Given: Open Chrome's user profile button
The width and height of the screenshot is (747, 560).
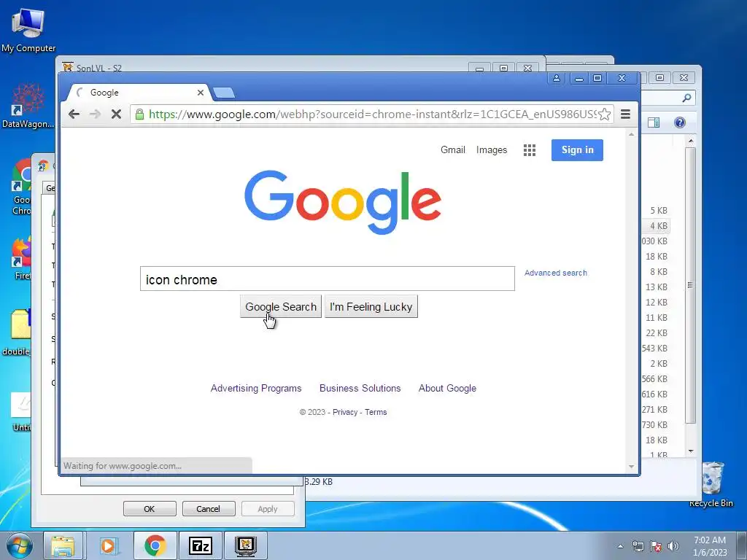Looking at the screenshot, I should tap(556, 78).
